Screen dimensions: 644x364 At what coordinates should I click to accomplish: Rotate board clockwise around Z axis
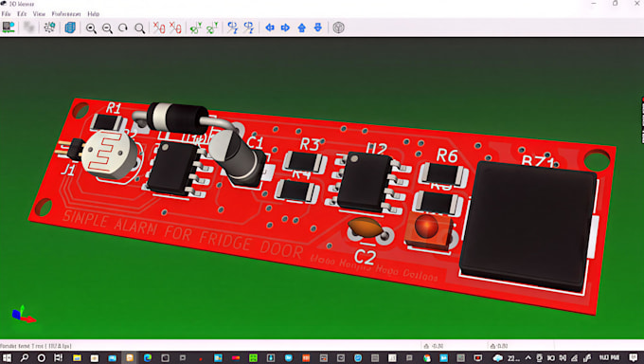(233, 27)
